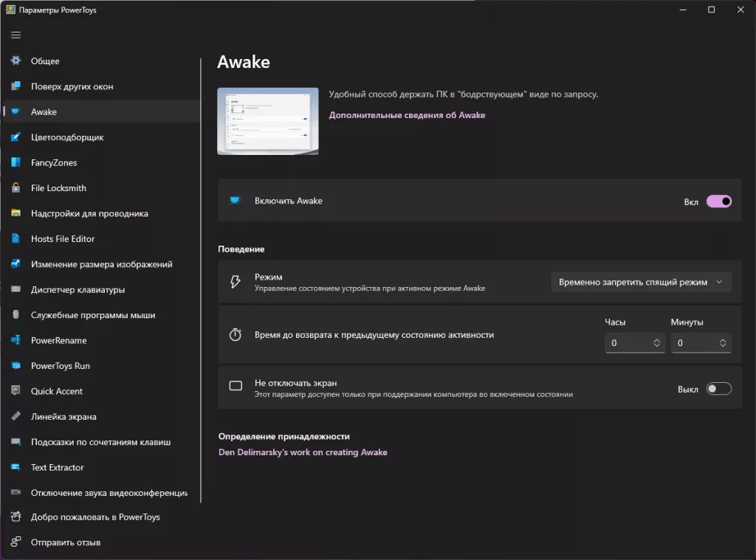Open Дополнительные сведения об Awake link
The image size is (756, 560).
pos(407,115)
